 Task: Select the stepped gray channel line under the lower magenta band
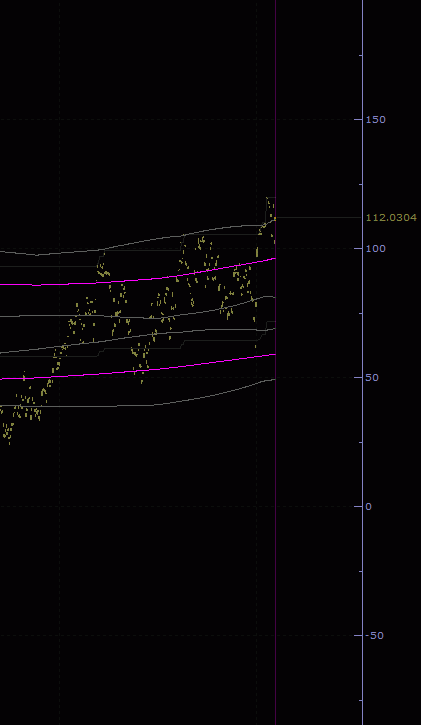click(x=139, y=349)
